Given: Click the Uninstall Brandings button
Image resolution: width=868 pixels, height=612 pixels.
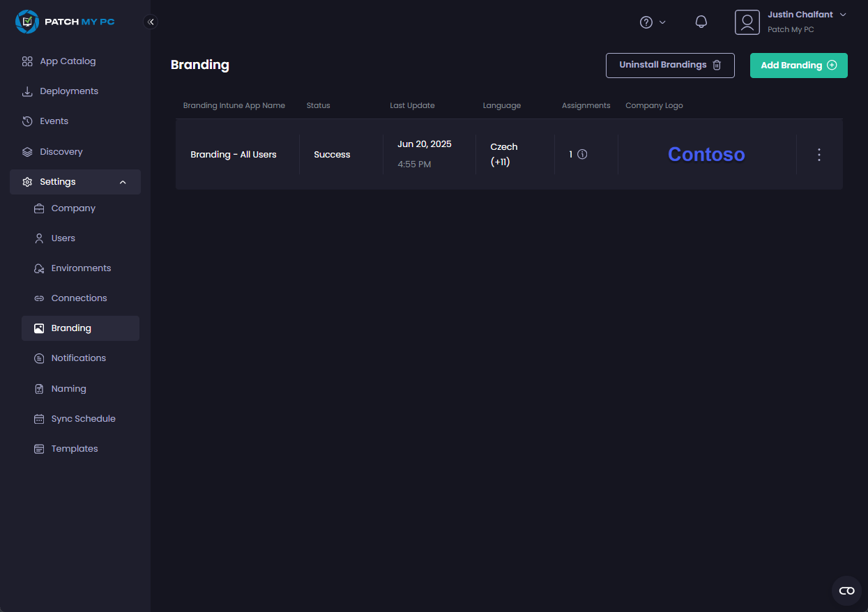Looking at the screenshot, I should pos(669,65).
